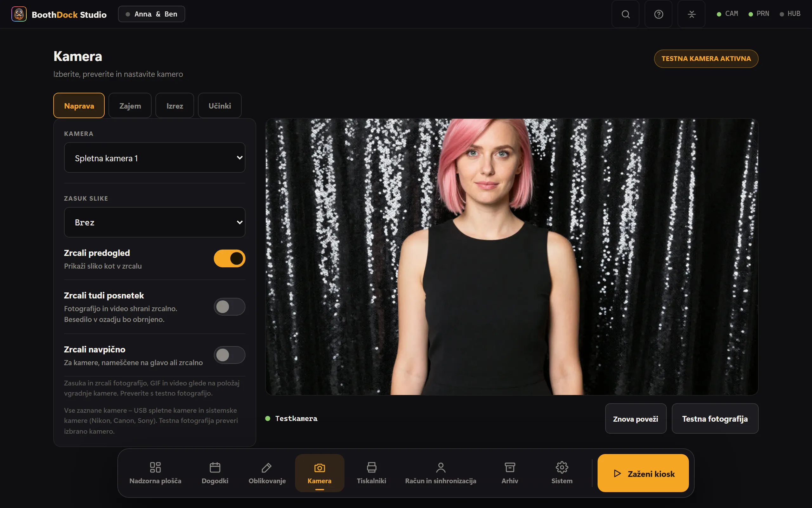Launch kiosk with Zaženi kiosk
The width and height of the screenshot is (812, 508).
tap(643, 473)
